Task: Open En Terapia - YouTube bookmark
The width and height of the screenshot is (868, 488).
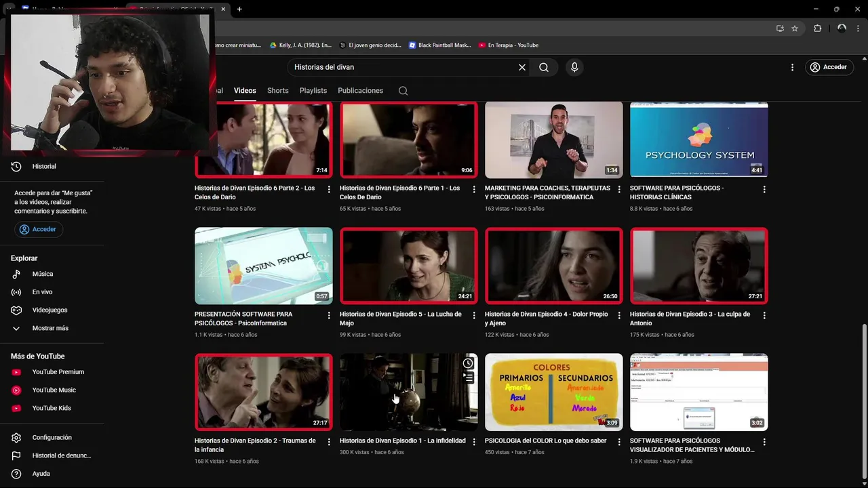Action: [508, 45]
